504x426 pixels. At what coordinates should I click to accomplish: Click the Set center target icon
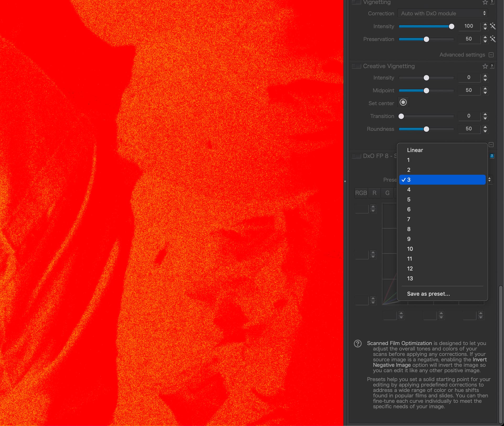pos(403,102)
